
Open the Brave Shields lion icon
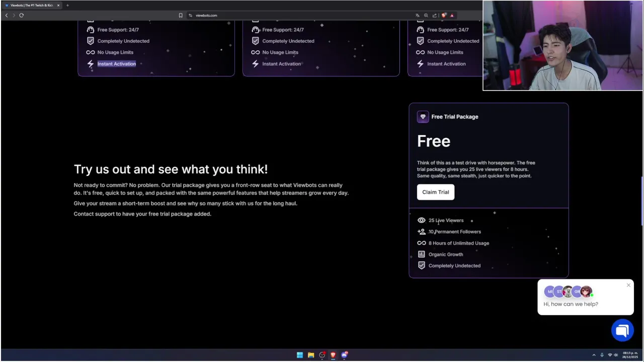point(444,16)
